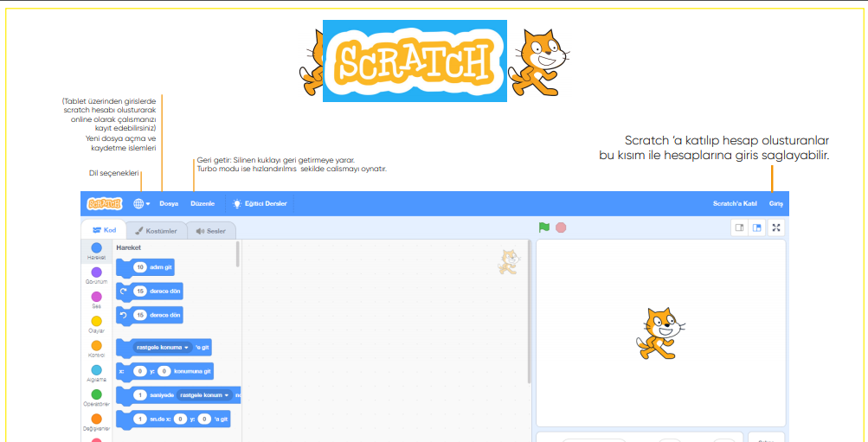Open the Dosya menu

(169, 204)
